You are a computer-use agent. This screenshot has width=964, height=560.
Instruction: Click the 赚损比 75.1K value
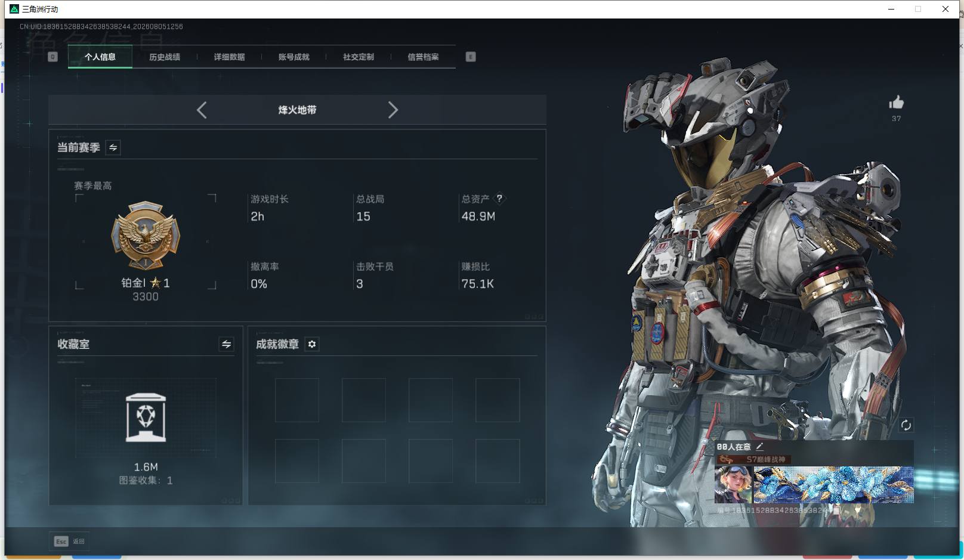click(477, 284)
